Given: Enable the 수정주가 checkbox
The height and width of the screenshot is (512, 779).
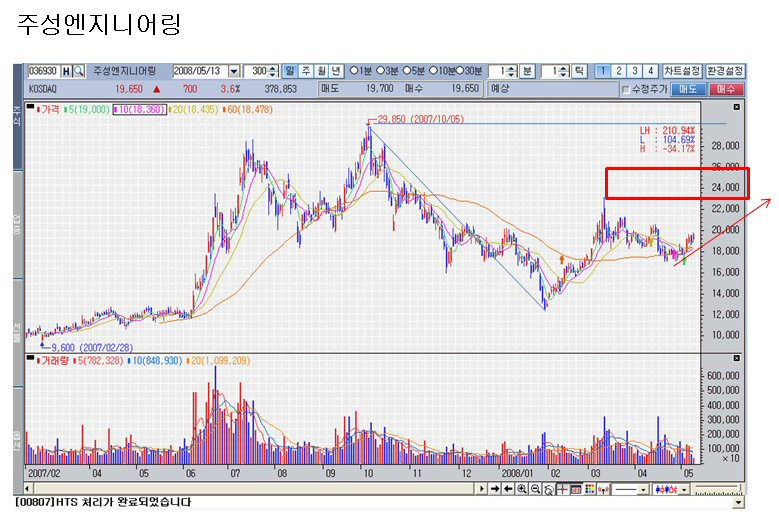Looking at the screenshot, I should [626, 89].
